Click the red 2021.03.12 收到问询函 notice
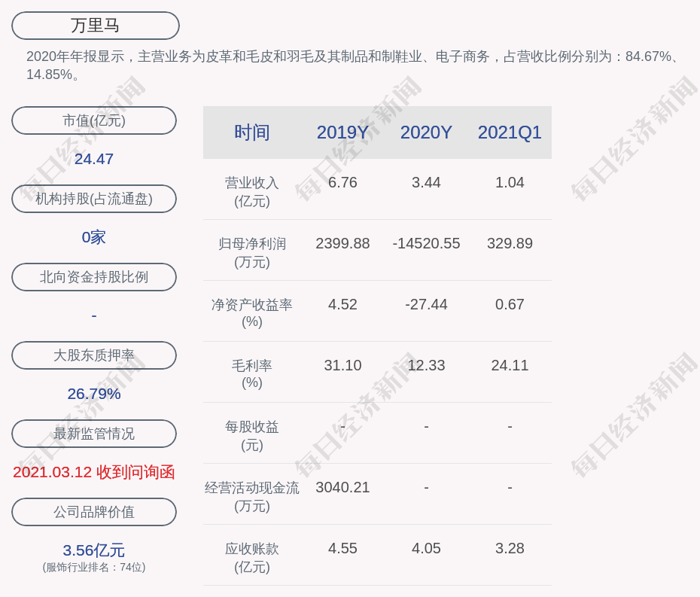This screenshot has width=700, height=597. [94, 472]
